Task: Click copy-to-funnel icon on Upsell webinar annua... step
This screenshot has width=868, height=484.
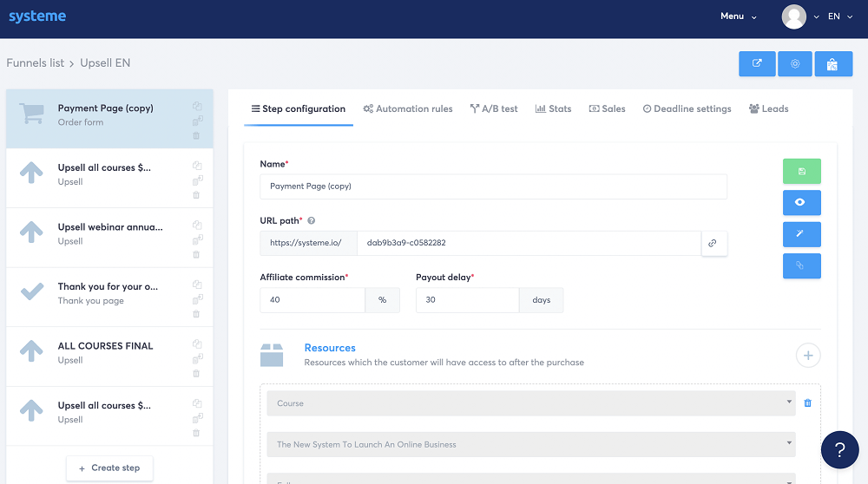Action: (197, 239)
